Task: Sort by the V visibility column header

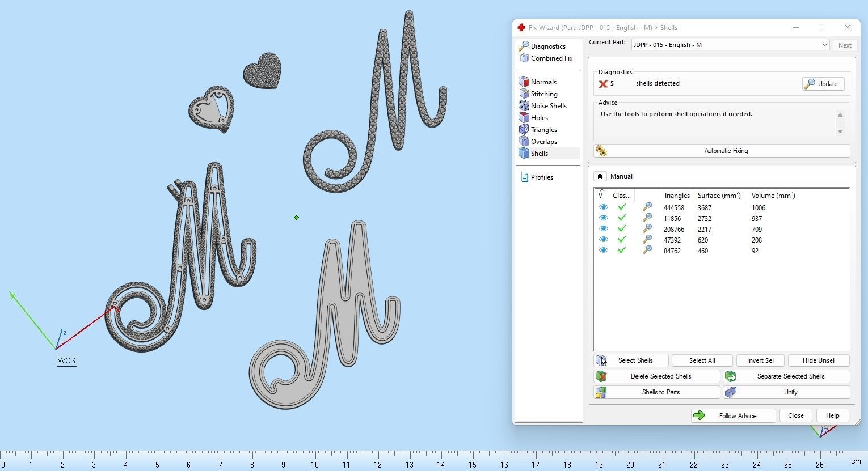Action: (602, 195)
